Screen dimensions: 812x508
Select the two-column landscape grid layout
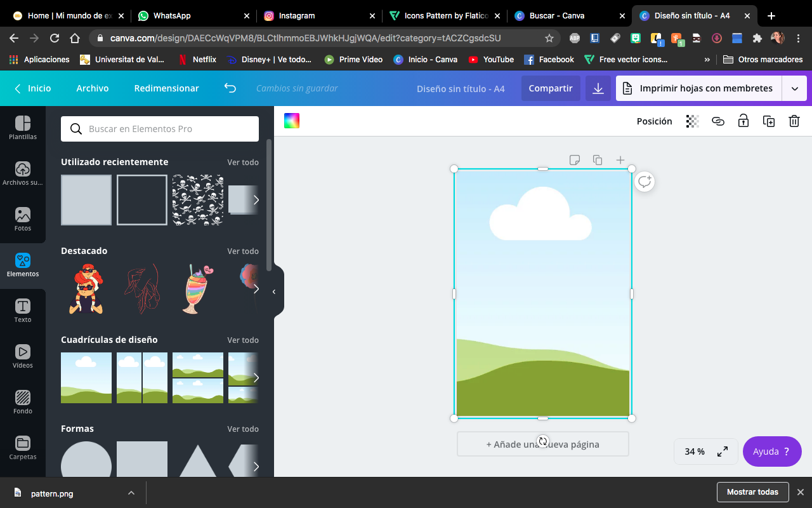pyautogui.click(x=142, y=378)
